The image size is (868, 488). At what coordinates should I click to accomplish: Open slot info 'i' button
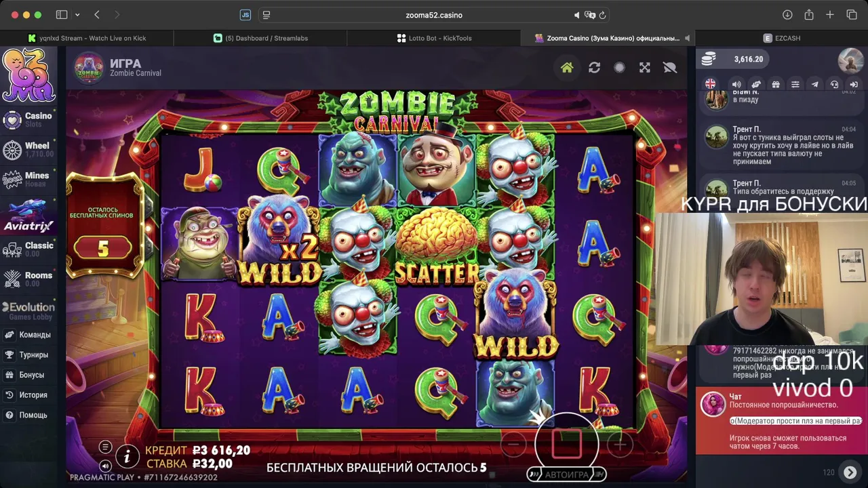[x=127, y=457]
